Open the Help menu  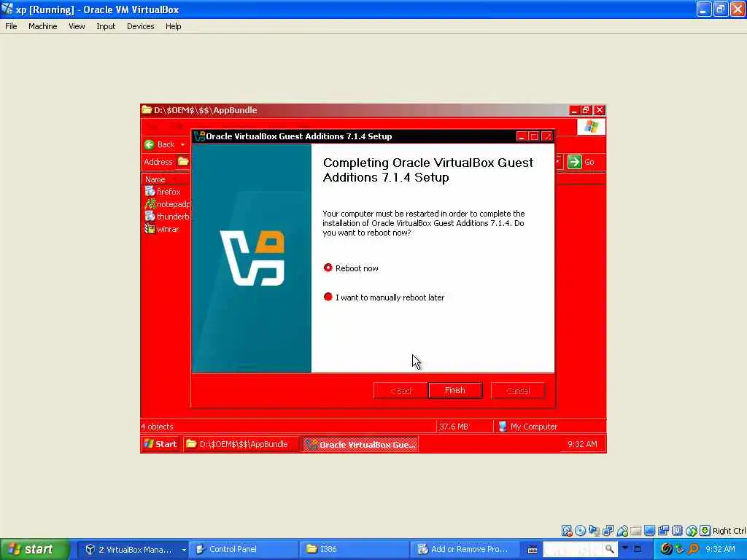(x=173, y=26)
